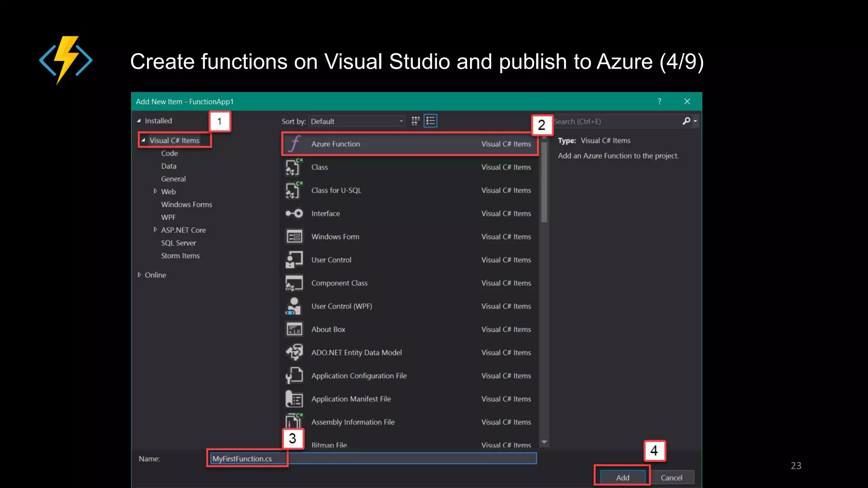Select the SQL Server category
Screen dimensions: 868x488
pos(178,243)
